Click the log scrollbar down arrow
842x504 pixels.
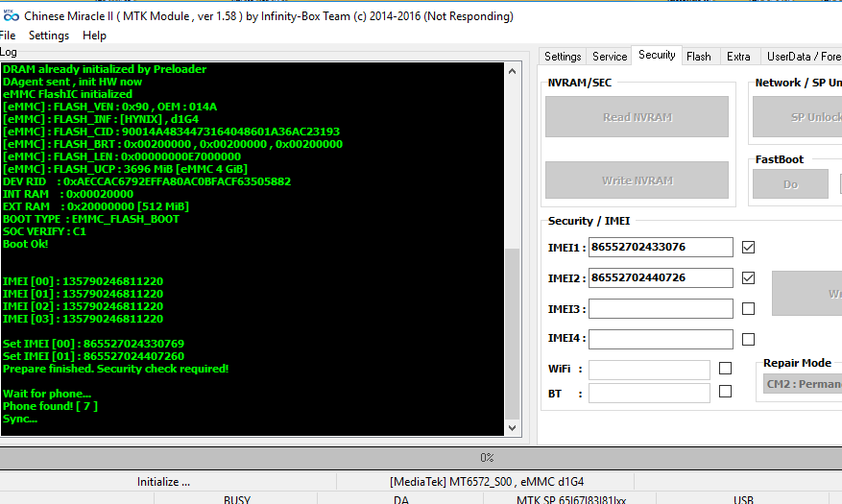coord(513,428)
